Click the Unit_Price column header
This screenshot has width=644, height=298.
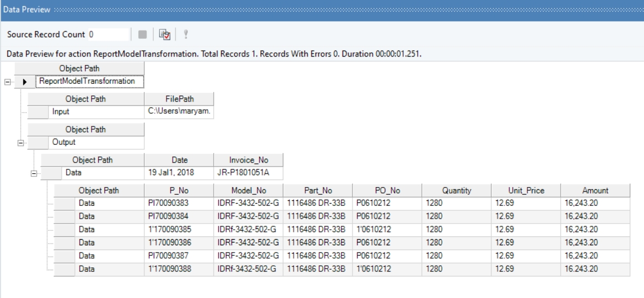(x=525, y=190)
